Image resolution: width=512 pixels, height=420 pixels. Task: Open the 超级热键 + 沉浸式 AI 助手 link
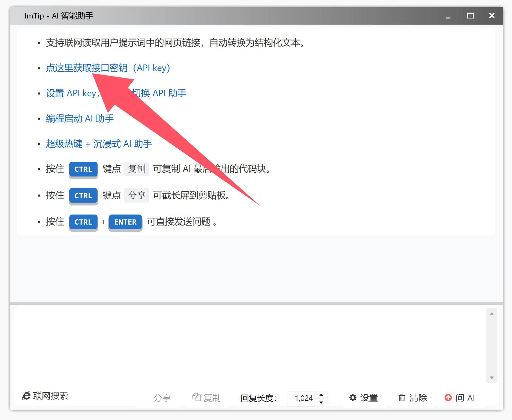point(99,144)
